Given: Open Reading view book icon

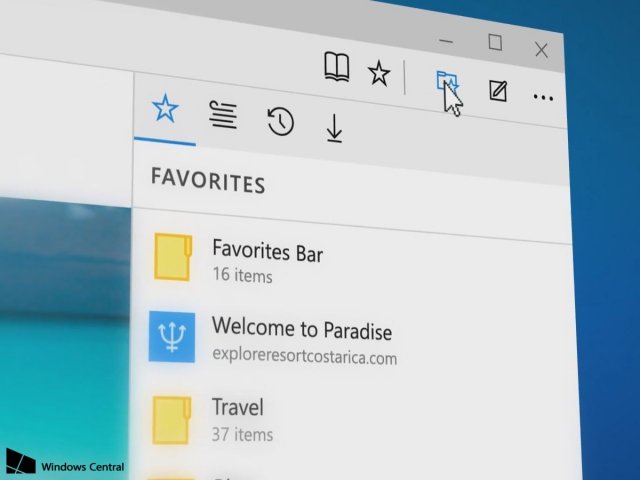Looking at the screenshot, I should point(337,67).
